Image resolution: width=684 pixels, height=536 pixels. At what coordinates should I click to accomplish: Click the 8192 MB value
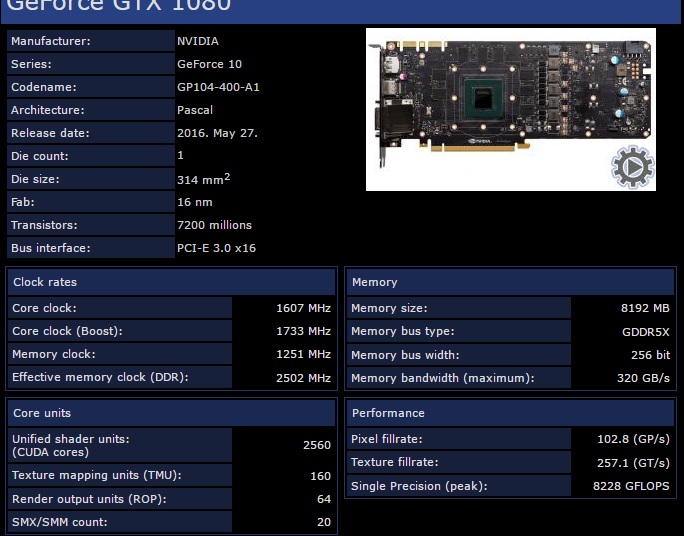[645, 308]
